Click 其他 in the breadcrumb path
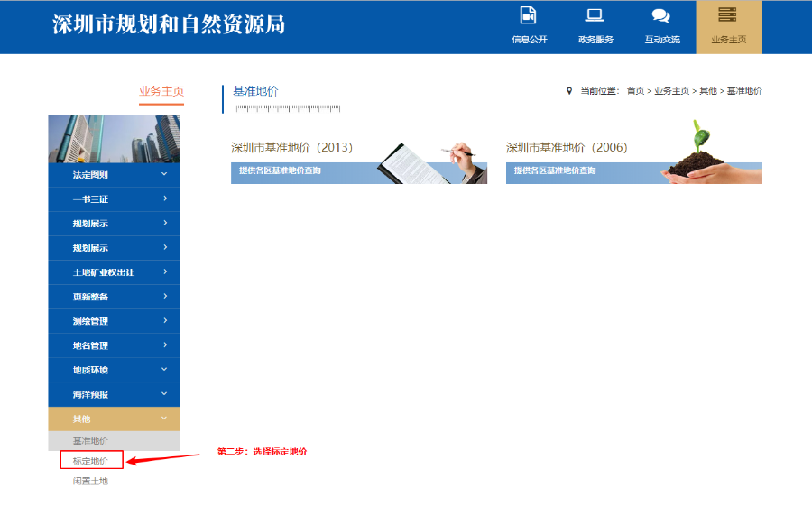 click(707, 91)
